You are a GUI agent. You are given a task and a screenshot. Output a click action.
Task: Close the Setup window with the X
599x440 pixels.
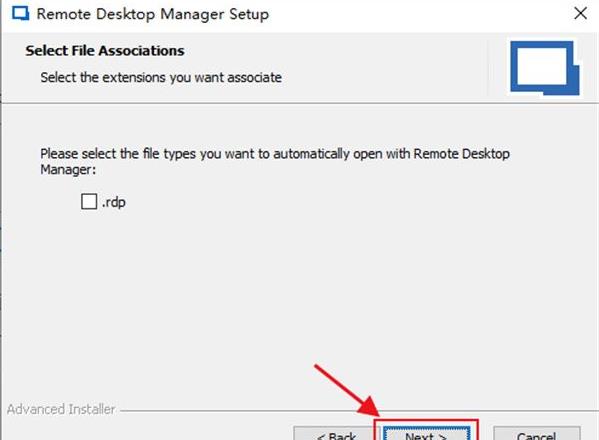point(580,13)
